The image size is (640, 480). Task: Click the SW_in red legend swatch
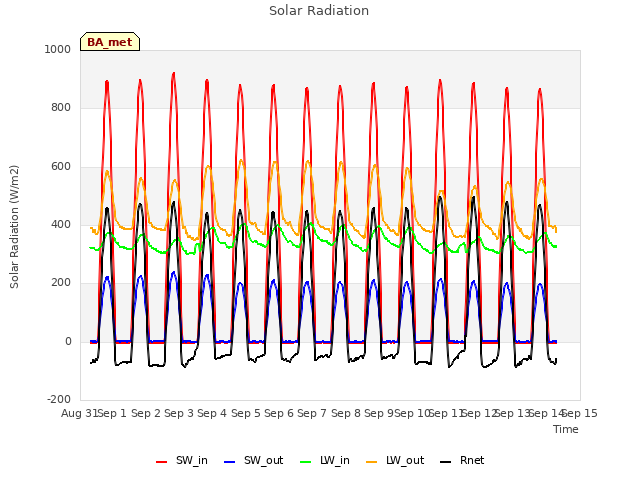(162, 462)
